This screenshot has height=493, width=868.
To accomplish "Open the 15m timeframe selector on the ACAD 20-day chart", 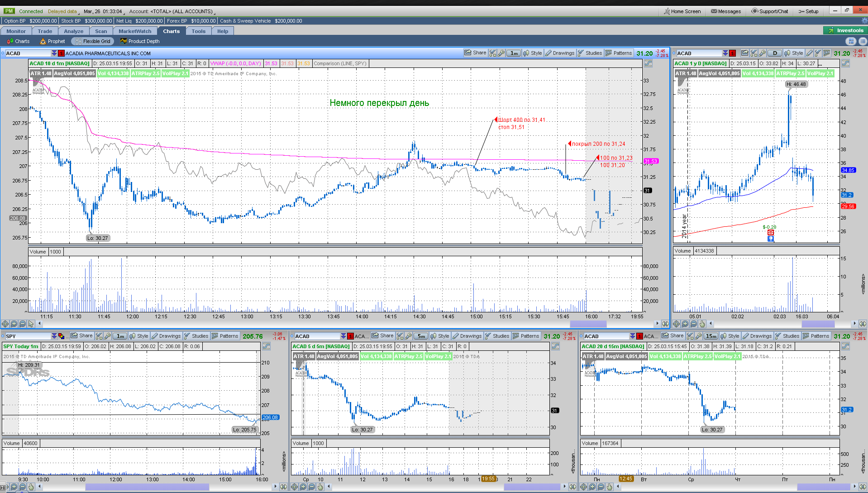I will click(711, 336).
